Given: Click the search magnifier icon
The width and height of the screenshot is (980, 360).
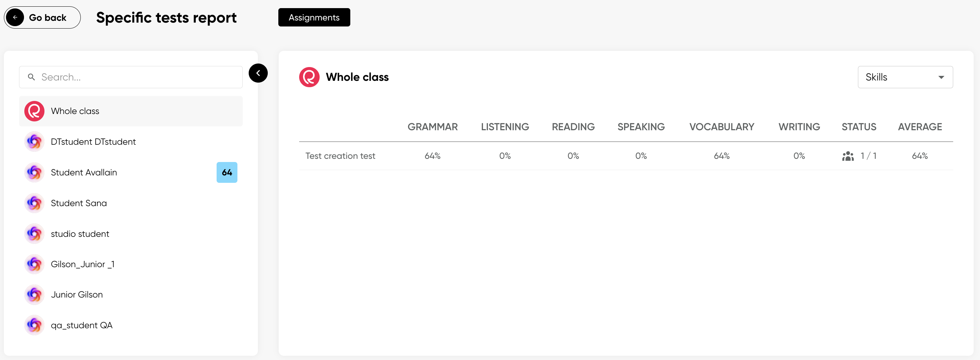Looking at the screenshot, I should (32, 77).
